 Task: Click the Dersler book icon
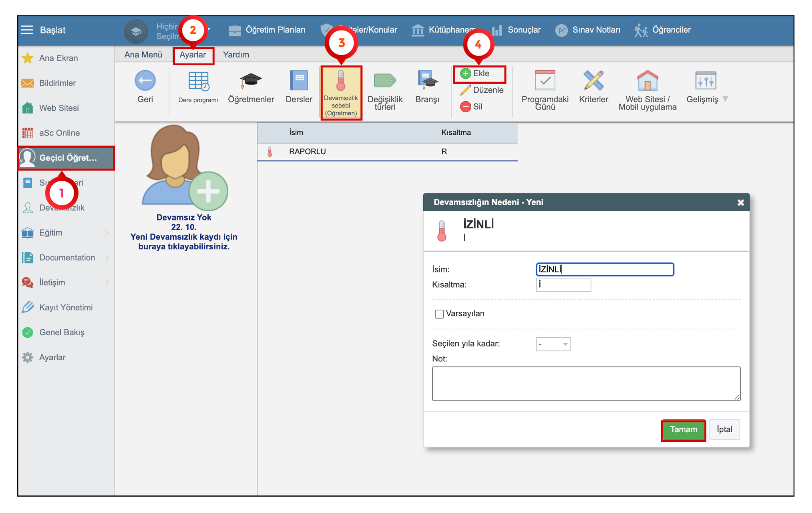299,80
